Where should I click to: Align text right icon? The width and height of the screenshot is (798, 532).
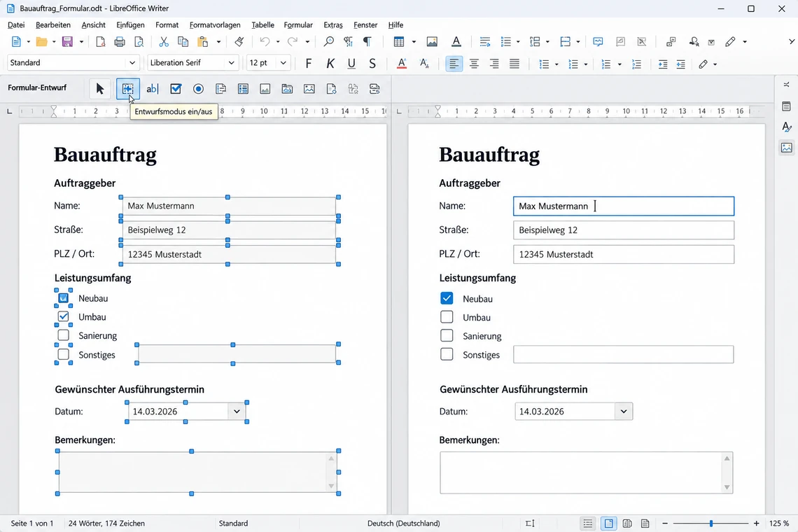click(494, 64)
